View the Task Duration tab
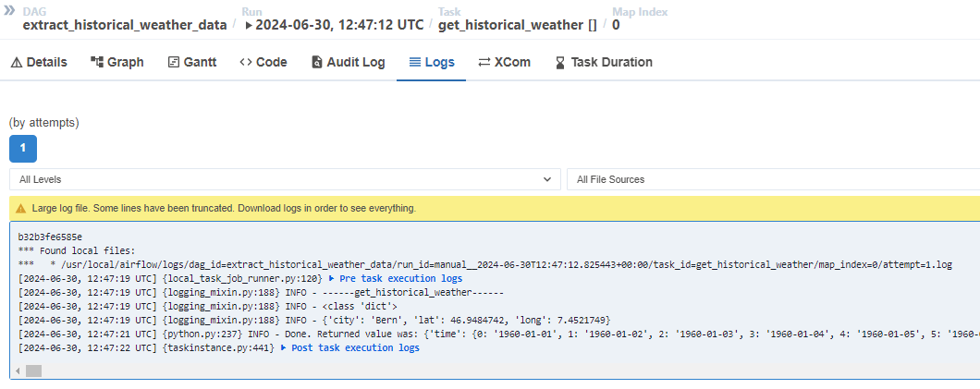 click(x=604, y=62)
